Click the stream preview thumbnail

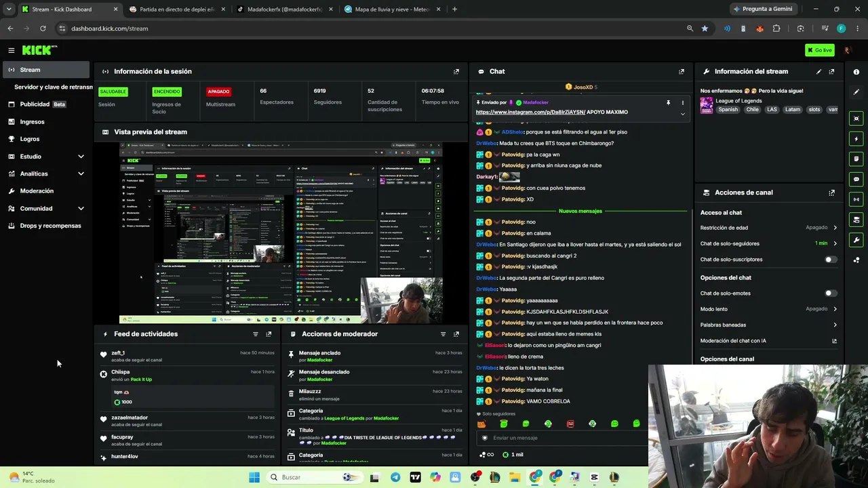coord(281,233)
